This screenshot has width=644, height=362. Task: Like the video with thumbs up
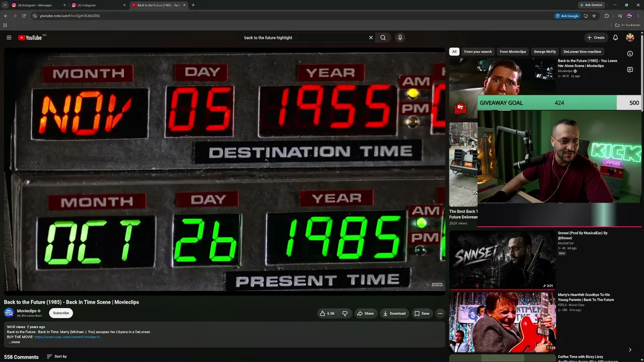327,313
